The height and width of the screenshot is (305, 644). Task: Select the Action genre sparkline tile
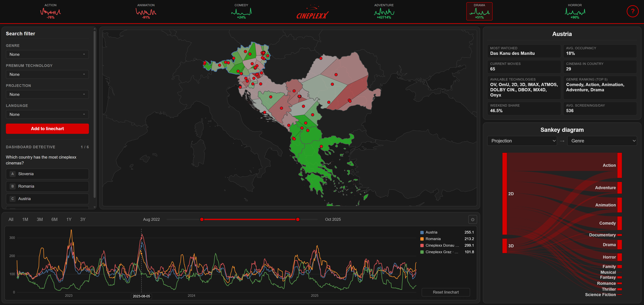click(50, 11)
